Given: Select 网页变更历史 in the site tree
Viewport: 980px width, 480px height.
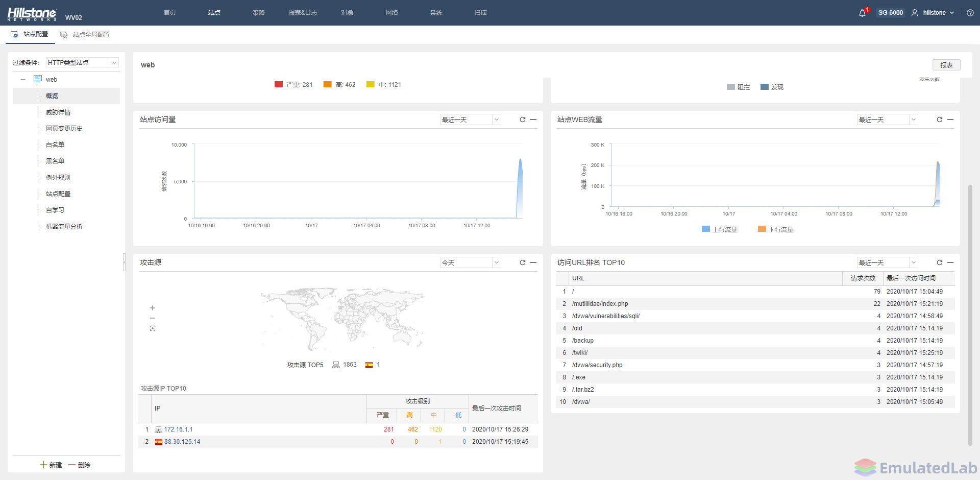Looking at the screenshot, I should [64, 129].
